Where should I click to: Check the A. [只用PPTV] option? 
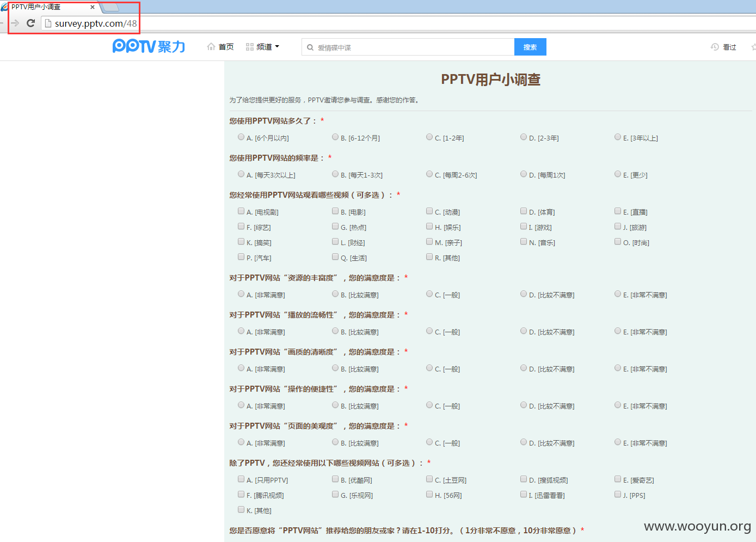241,479
